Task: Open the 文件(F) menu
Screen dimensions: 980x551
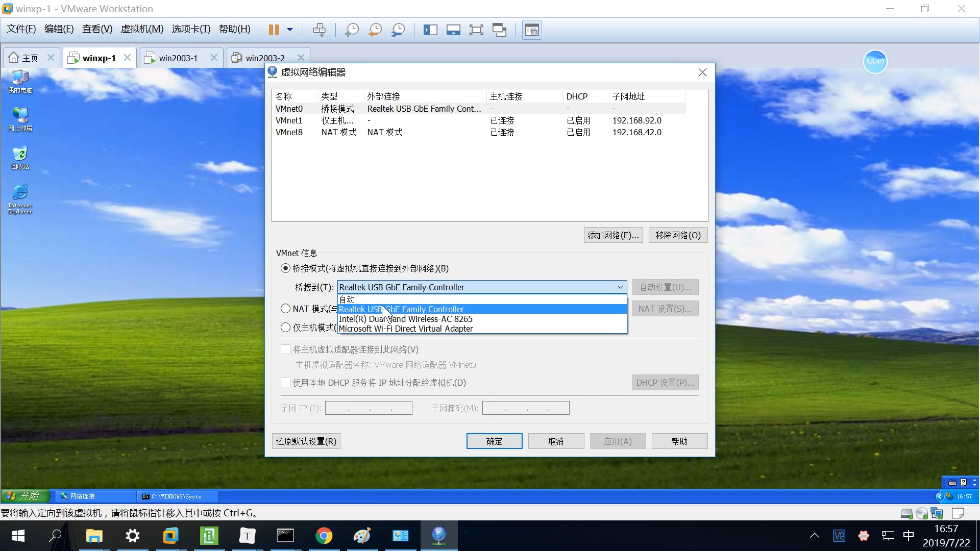Action: pyautogui.click(x=21, y=29)
